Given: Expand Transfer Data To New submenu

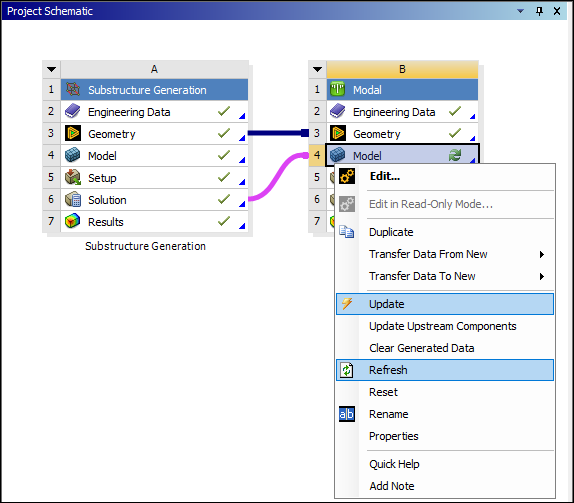Looking at the screenshot, I should tap(542, 276).
